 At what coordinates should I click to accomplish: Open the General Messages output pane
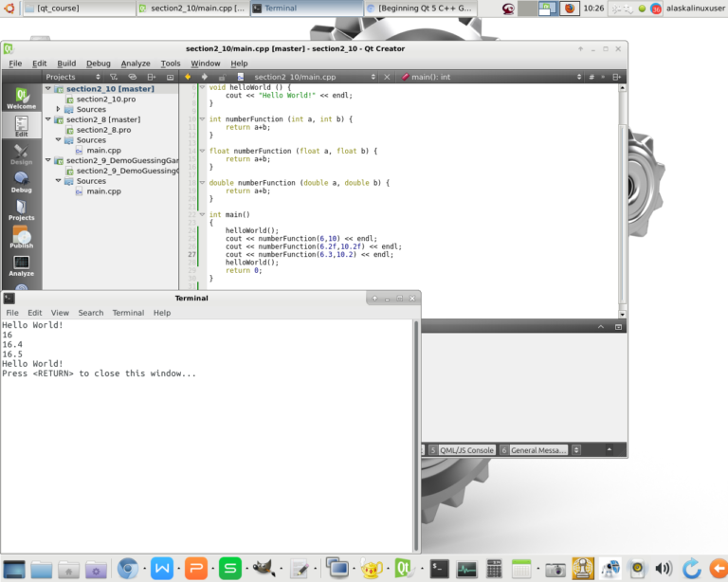click(x=537, y=450)
